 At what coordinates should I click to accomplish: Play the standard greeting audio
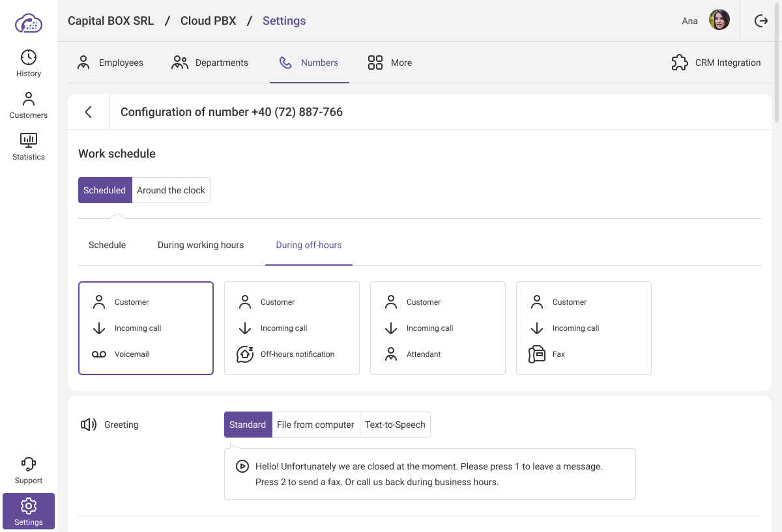click(242, 466)
